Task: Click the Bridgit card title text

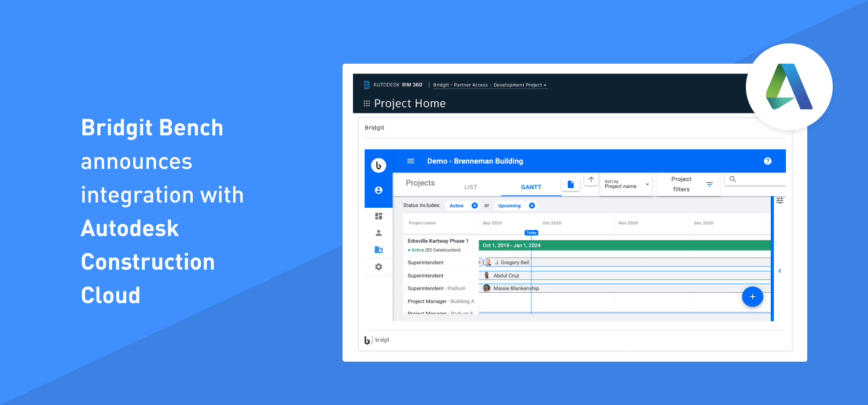Action: tap(374, 128)
